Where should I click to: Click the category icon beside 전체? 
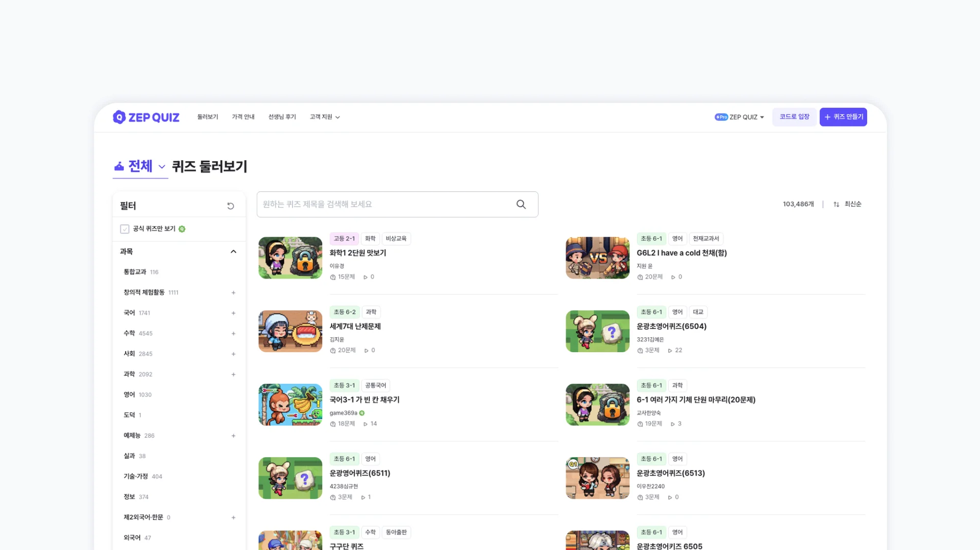119,166
